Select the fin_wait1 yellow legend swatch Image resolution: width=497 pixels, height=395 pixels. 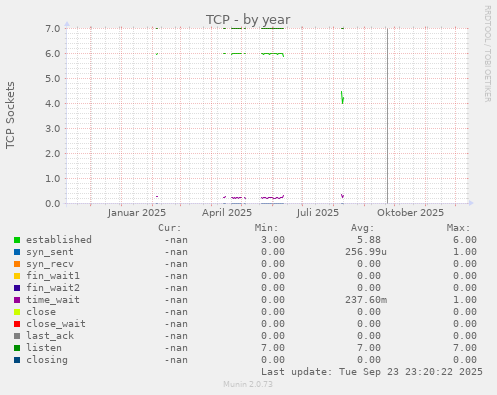(x=17, y=276)
